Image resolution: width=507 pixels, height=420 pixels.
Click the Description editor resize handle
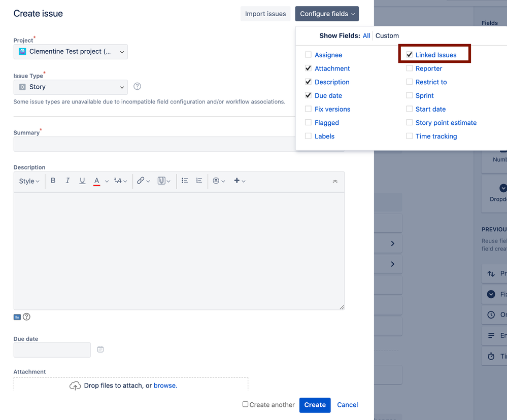pos(342,307)
